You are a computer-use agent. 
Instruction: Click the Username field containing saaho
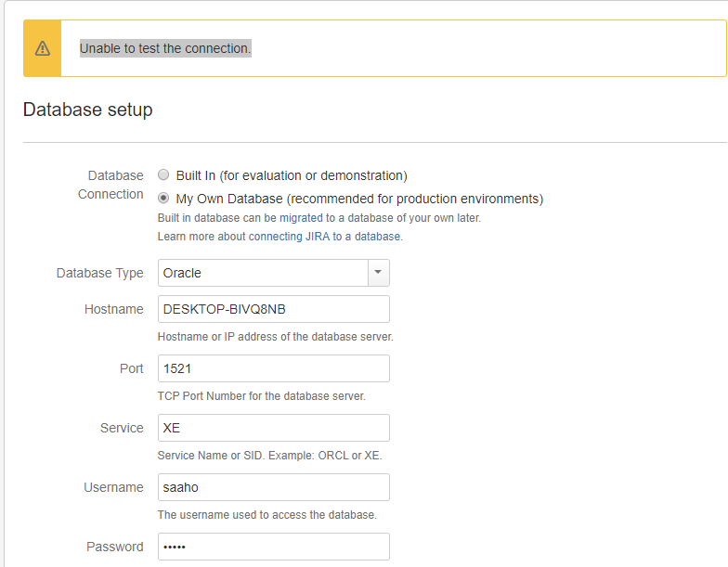point(273,487)
